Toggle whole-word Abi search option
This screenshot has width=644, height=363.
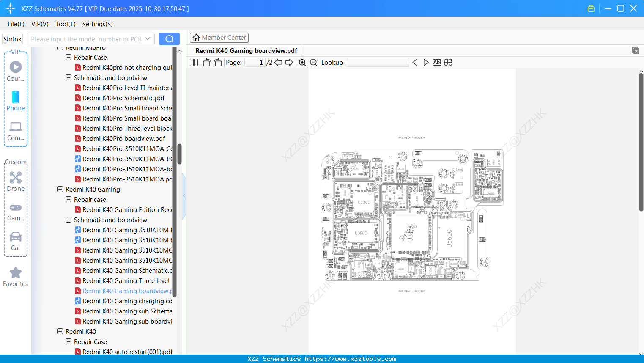coord(437,62)
